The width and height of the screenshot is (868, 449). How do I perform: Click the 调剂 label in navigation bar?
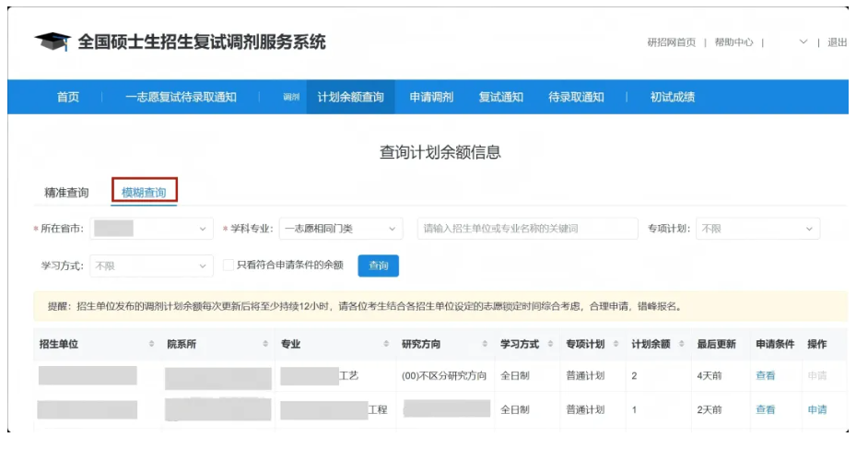291,97
